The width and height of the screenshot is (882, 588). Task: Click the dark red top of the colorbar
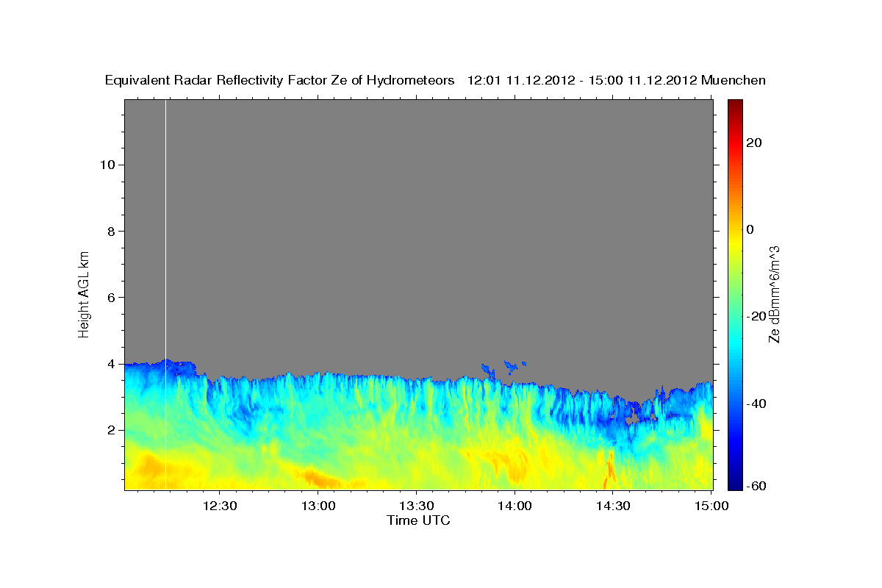point(735,104)
